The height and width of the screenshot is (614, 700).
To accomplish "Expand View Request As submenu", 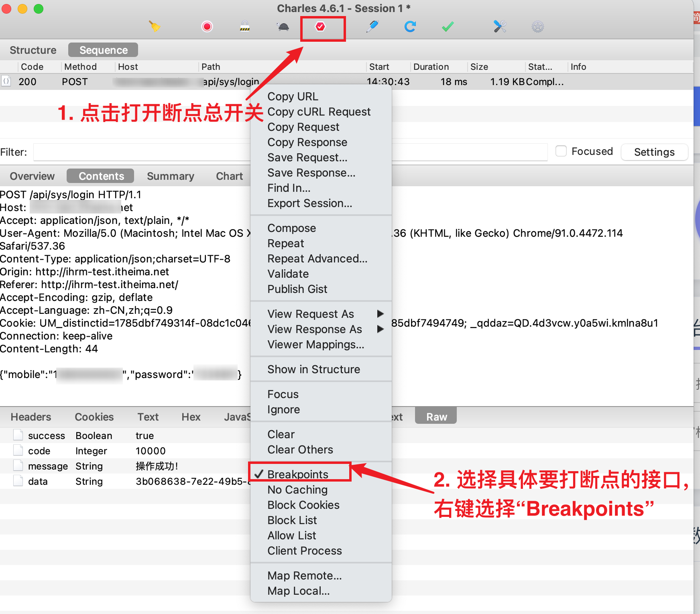I will [x=321, y=314].
